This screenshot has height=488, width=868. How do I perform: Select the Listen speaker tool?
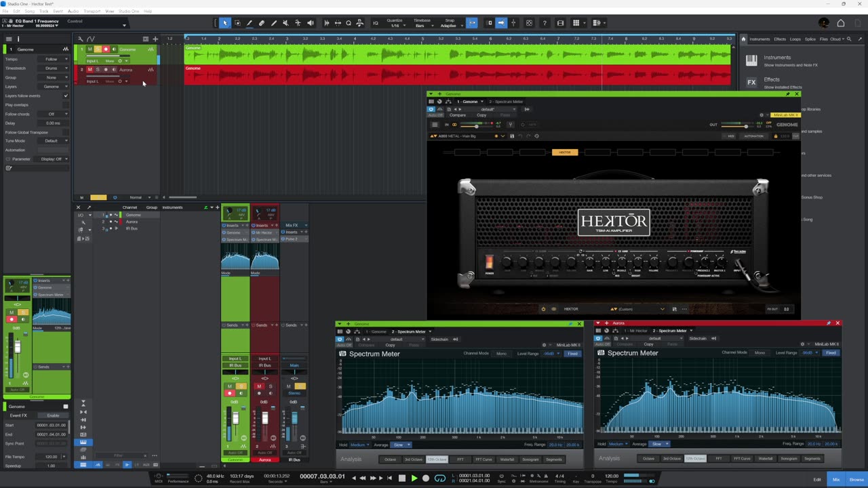click(x=311, y=23)
